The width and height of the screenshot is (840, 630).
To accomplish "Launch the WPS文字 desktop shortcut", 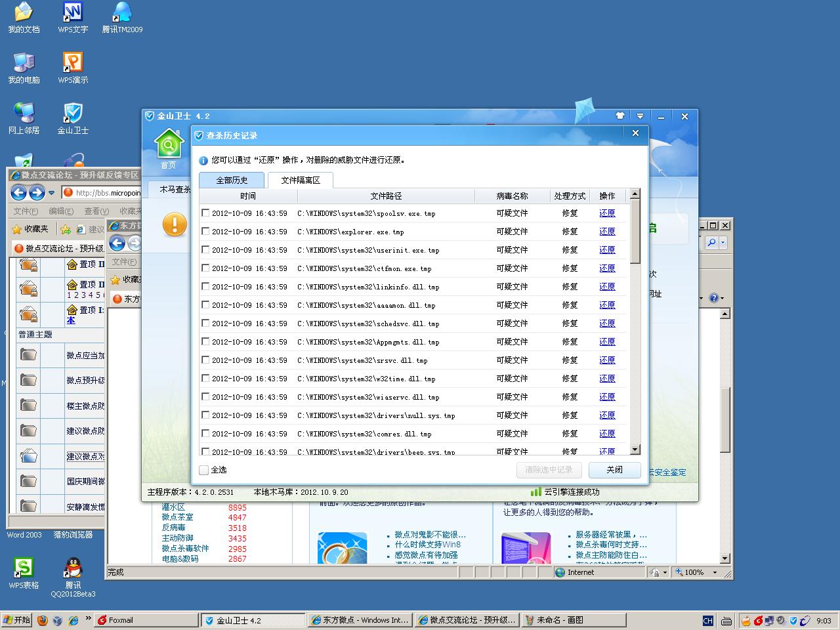I will pos(73,18).
